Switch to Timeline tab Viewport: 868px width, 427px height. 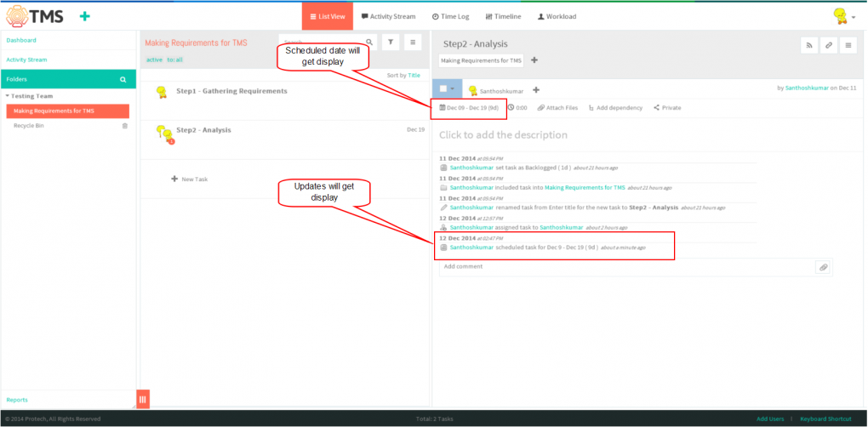tap(503, 17)
